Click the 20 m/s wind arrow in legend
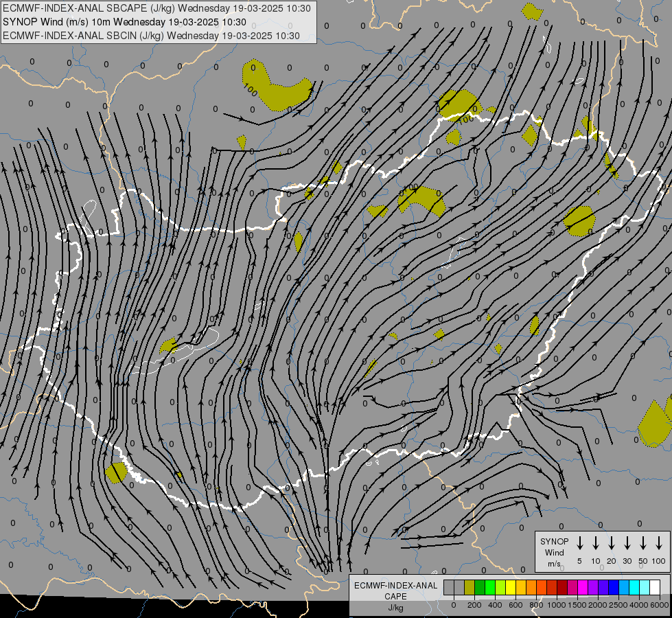 click(612, 543)
